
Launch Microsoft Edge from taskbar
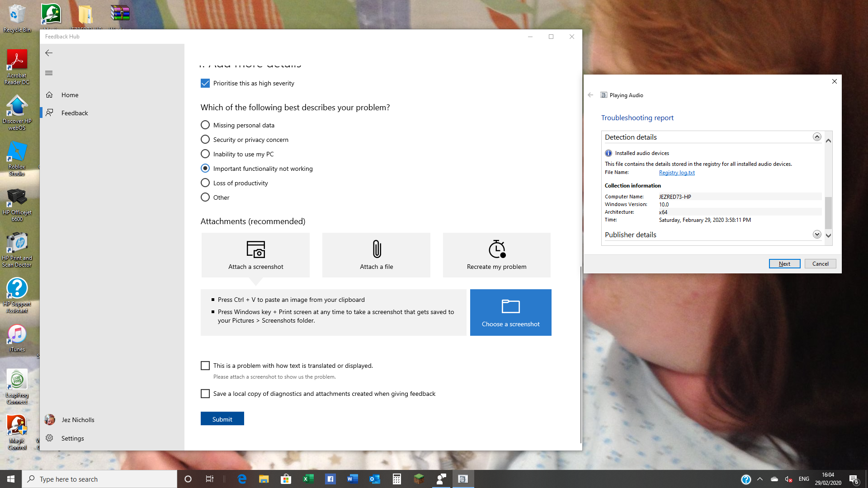pos(242,479)
